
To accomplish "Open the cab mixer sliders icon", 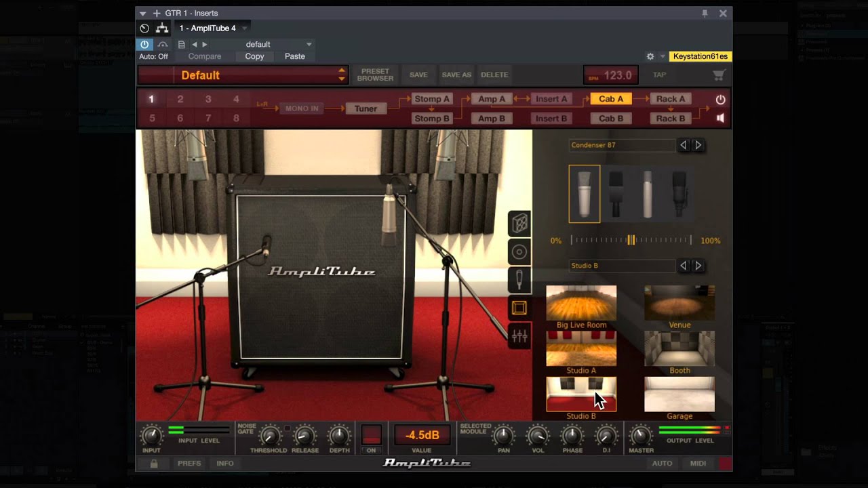I will point(519,336).
